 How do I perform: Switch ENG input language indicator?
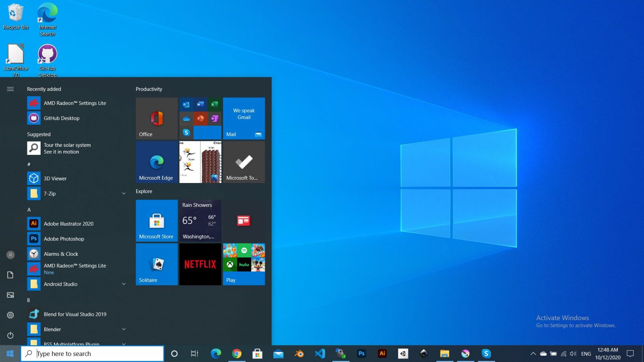586,354
